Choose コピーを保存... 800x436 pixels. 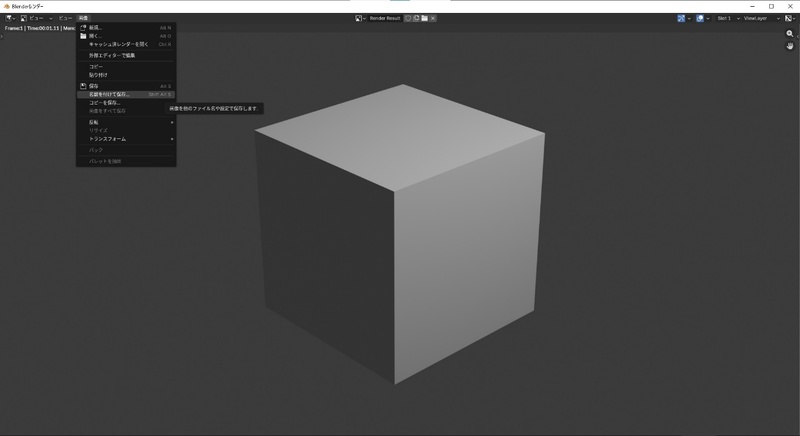[126, 102]
